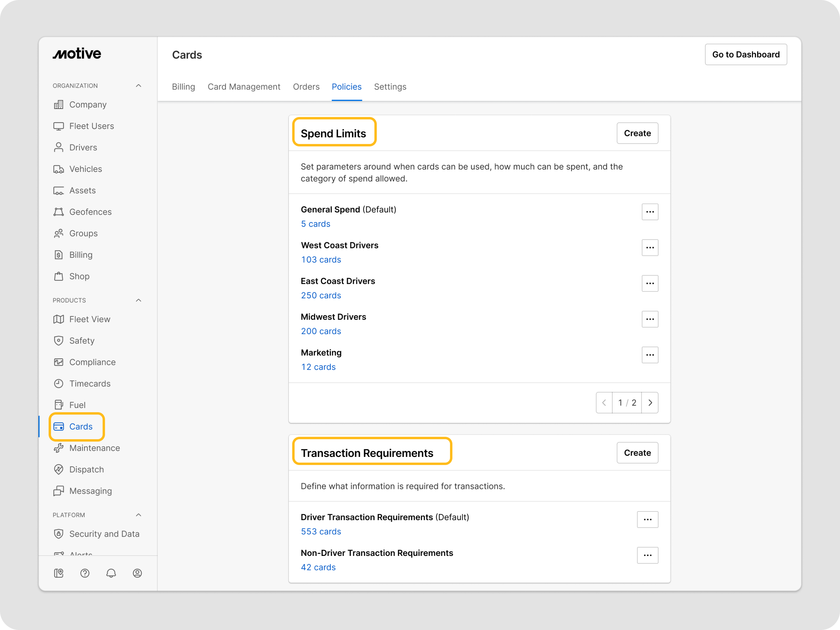Open Maintenance wrench sidebar item

[94, 448]
